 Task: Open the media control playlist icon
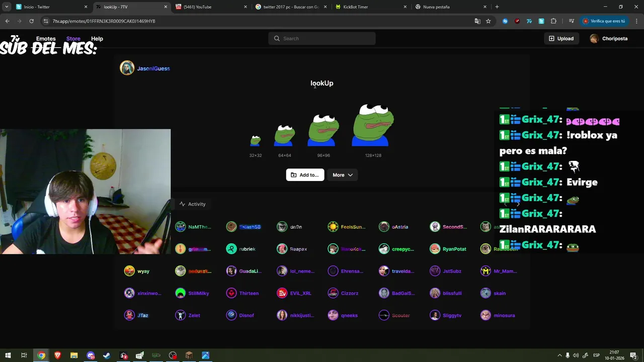pos(571,21)
